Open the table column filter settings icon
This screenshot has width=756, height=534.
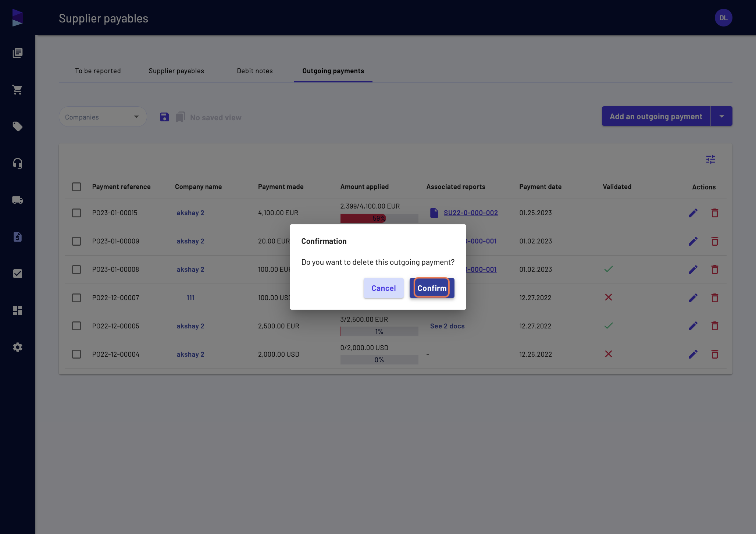pos(711,159)
